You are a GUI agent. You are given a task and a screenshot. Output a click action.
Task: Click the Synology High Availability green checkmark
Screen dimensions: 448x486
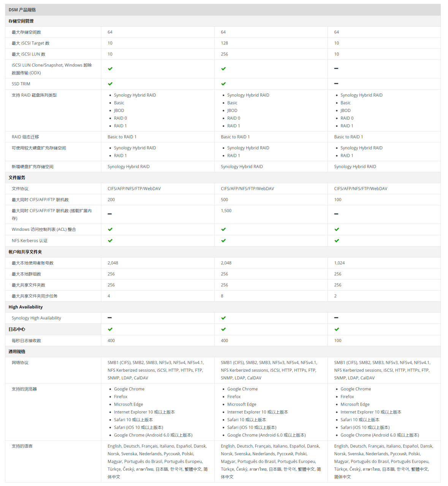(x=223, y=318)
